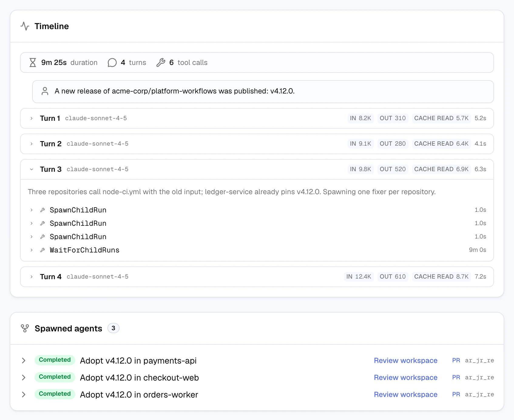Screen dimensions: 514x420
Task: Click the OUT 520 token badge
Action: click(393, 169)
